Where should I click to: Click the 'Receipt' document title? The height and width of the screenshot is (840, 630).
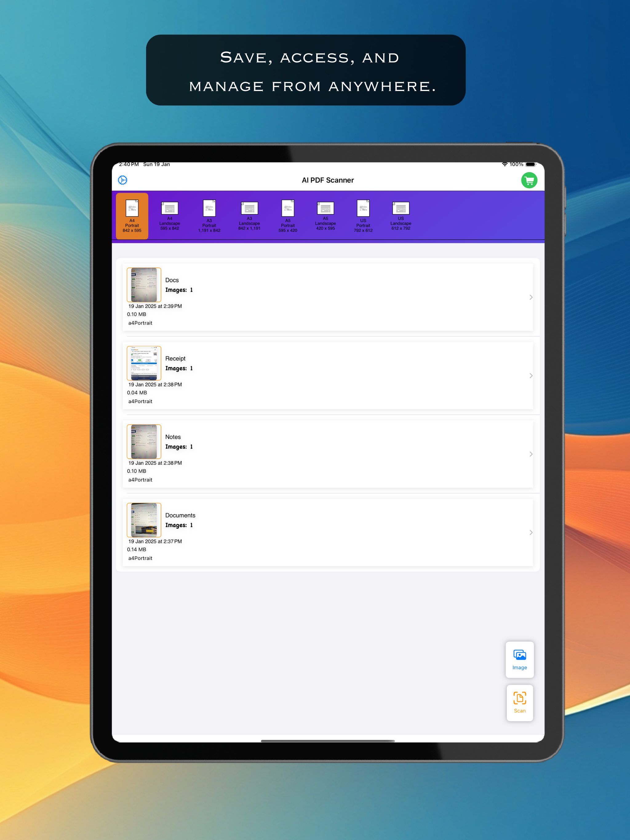tap(175, 359)
